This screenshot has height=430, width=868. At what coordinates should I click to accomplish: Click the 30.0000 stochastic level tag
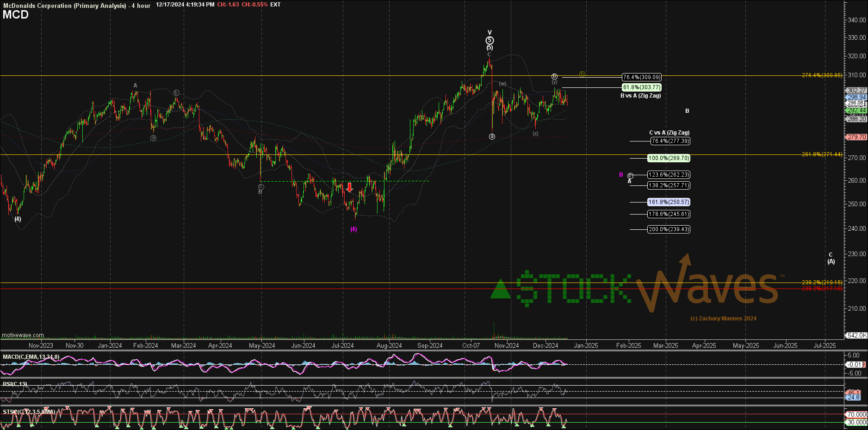856,422
